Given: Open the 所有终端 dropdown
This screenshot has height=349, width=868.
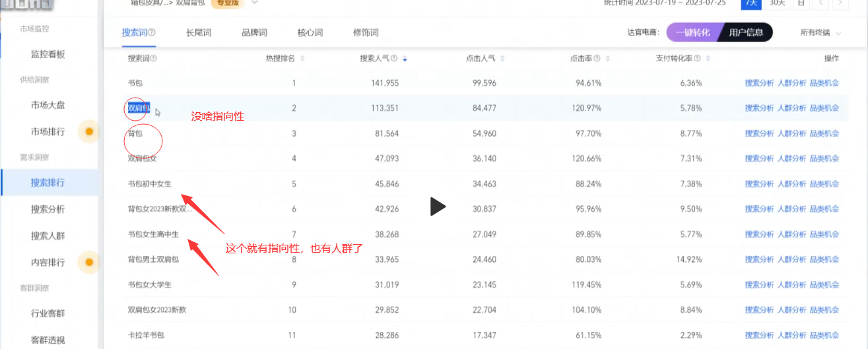Looking at the screenshot, I should pyautogui.click(x=820, y=32).
